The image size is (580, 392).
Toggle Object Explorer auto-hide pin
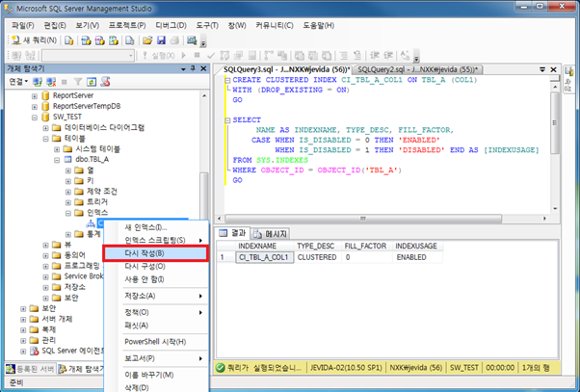coord(193,68)
